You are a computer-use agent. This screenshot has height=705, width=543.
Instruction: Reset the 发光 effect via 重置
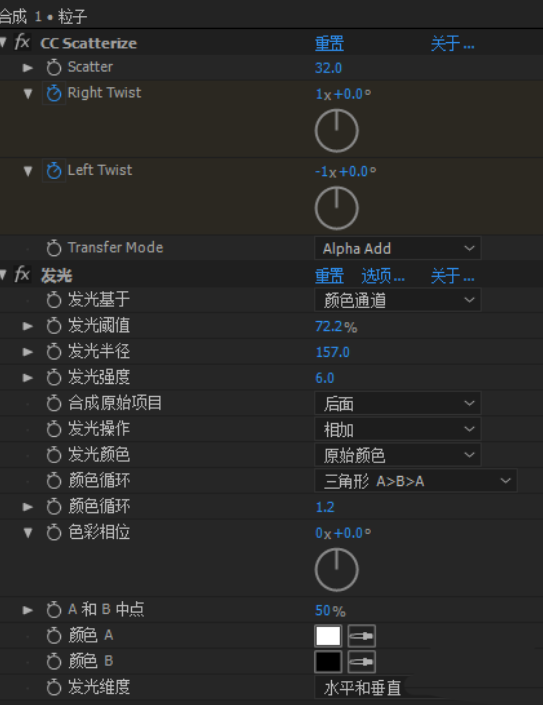point(329,276)
